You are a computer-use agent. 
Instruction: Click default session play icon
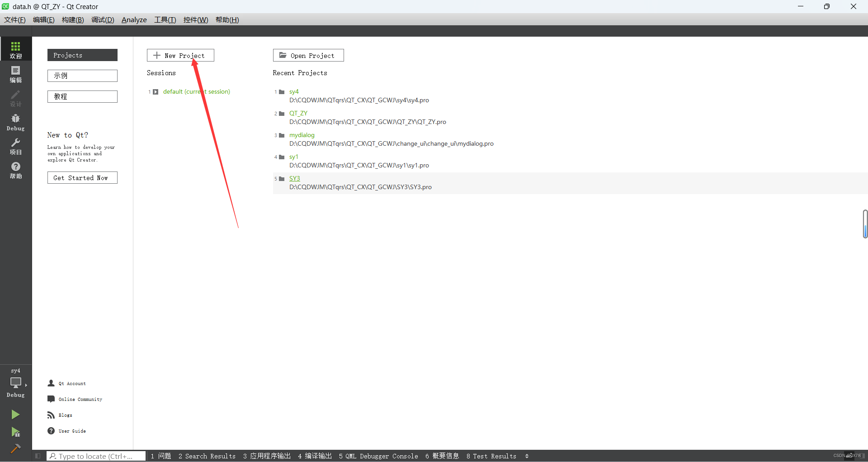click(156, 92)
